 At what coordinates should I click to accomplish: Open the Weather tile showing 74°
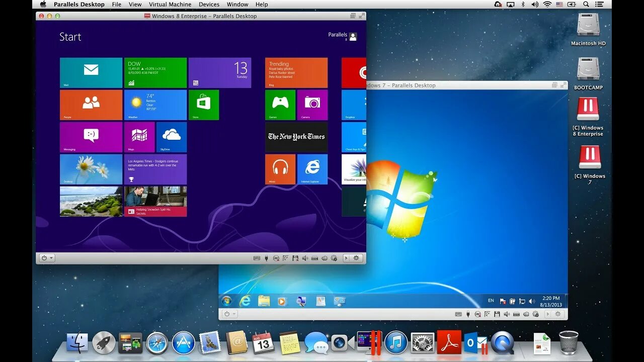click(x=155, y=105)
